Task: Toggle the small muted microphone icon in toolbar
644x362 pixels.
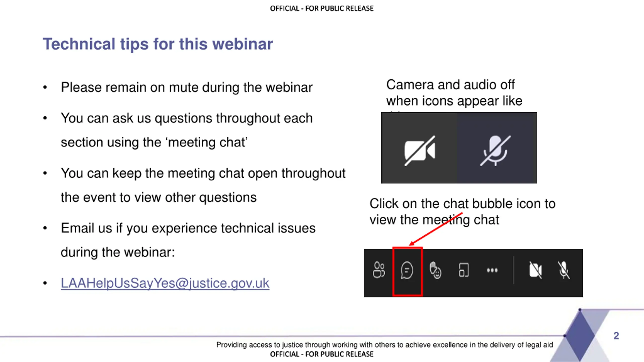Action: point(564,270)
